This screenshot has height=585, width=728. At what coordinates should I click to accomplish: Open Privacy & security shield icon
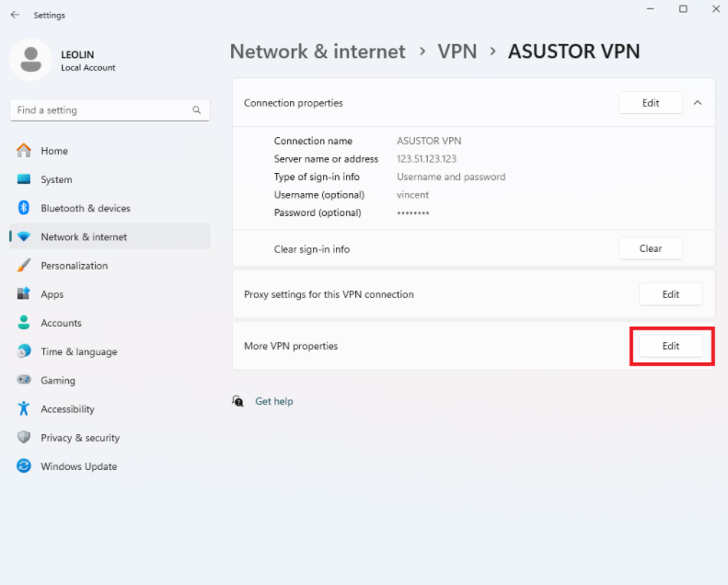click(24, 437)
